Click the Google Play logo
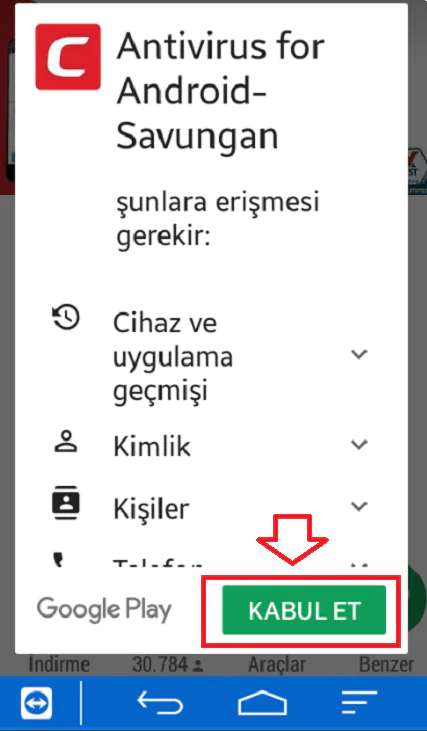 tap(104, 610)
